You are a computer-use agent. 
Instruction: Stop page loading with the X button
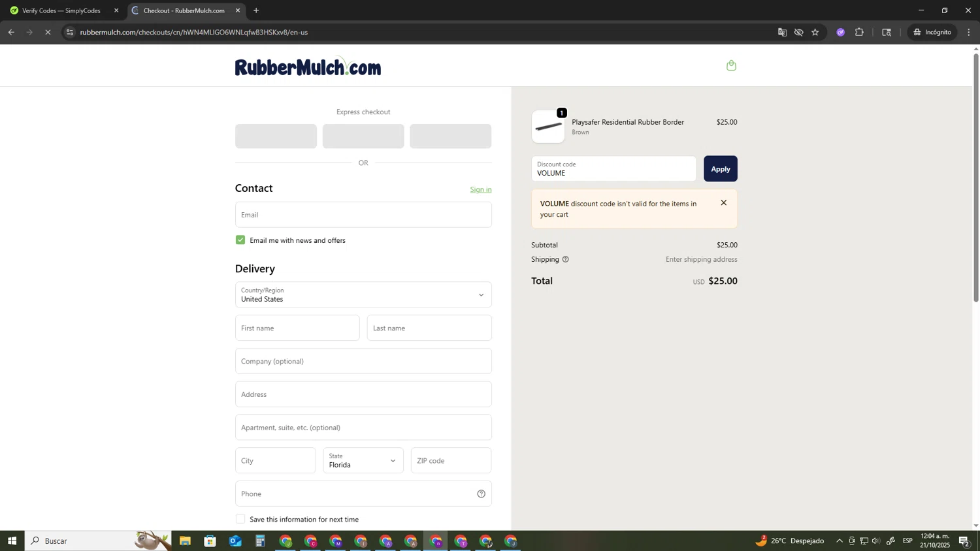pyautogui.click(x=48, y=32)
